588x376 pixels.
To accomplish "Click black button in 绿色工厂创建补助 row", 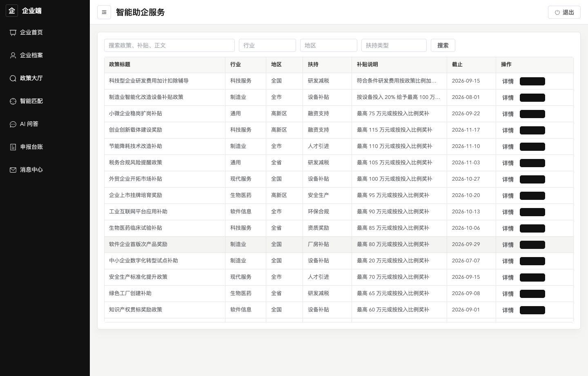I will [532, 294].
